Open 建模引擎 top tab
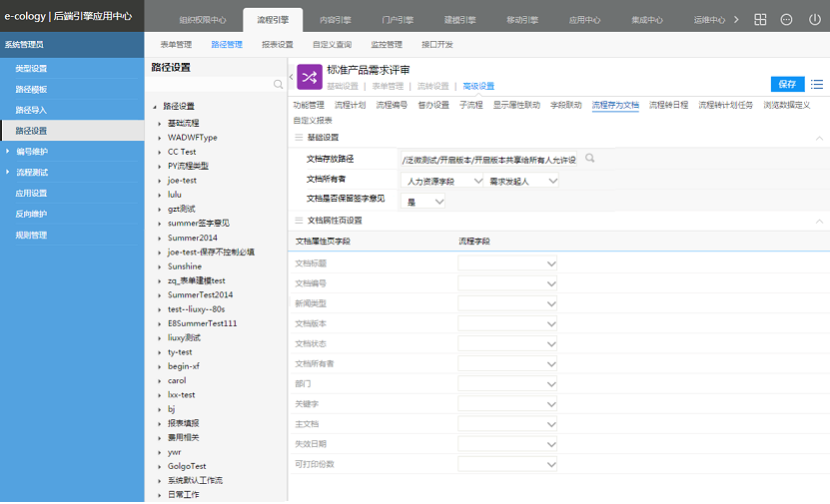This screenshot has height=504, width=830. [x=460, y=20]
